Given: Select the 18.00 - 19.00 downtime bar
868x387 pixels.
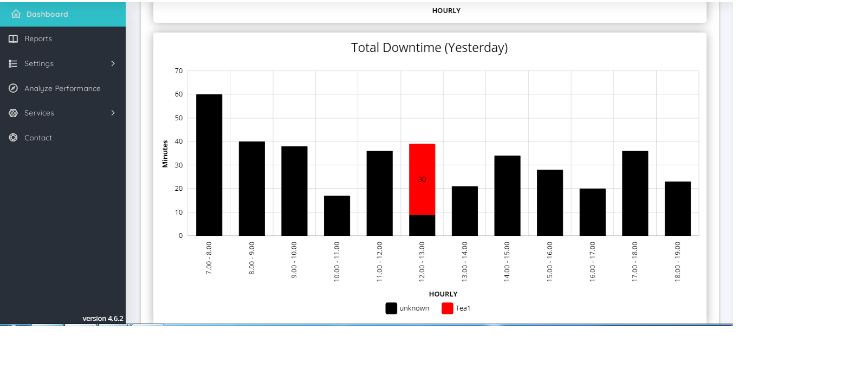Looking at the screenshot, I should 678,209.
